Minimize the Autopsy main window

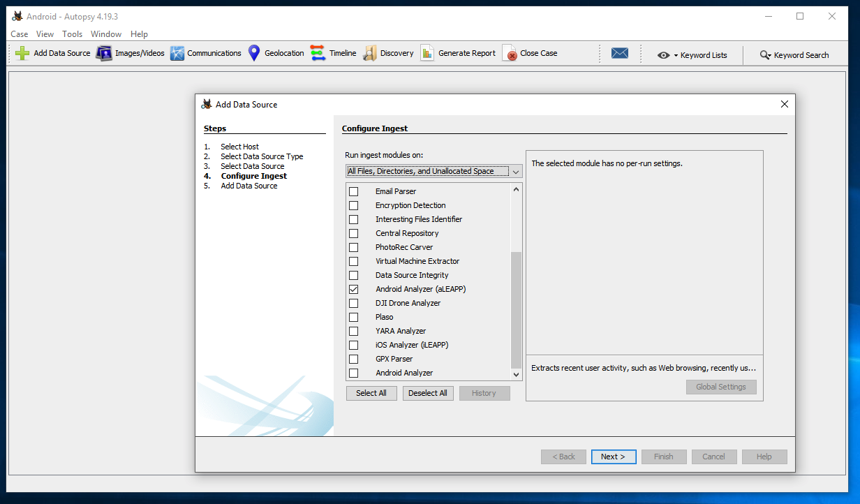tap(768, 16)
